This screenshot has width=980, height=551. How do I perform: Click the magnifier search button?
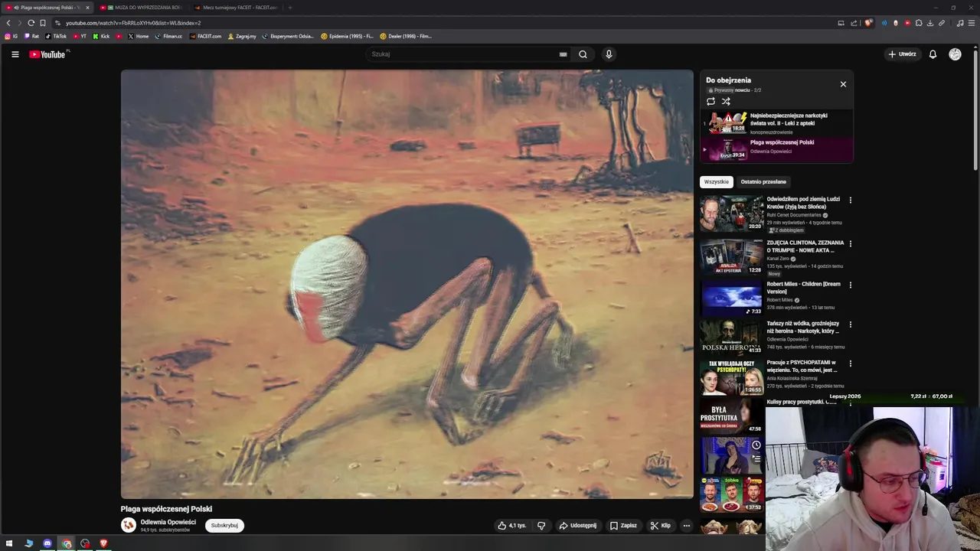(583, 54)
